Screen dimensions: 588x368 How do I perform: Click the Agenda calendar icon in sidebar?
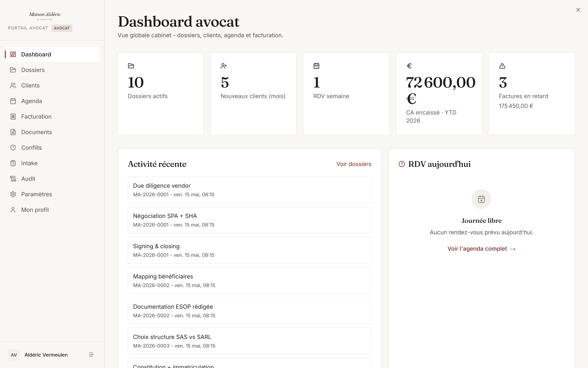13,101
